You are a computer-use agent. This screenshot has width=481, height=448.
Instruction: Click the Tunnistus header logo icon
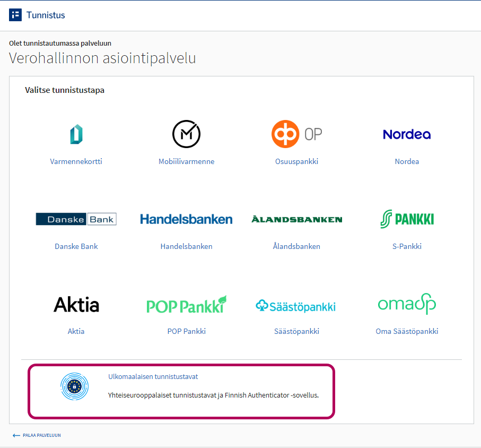pyautogui.click(x=15, y=15)
